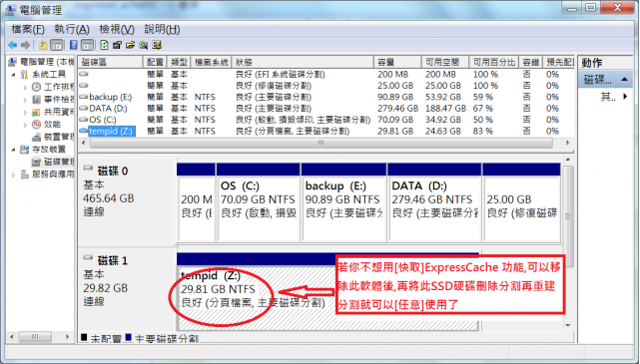
Task: Sort by the 可用空間 column header
Action: [445, 62]
